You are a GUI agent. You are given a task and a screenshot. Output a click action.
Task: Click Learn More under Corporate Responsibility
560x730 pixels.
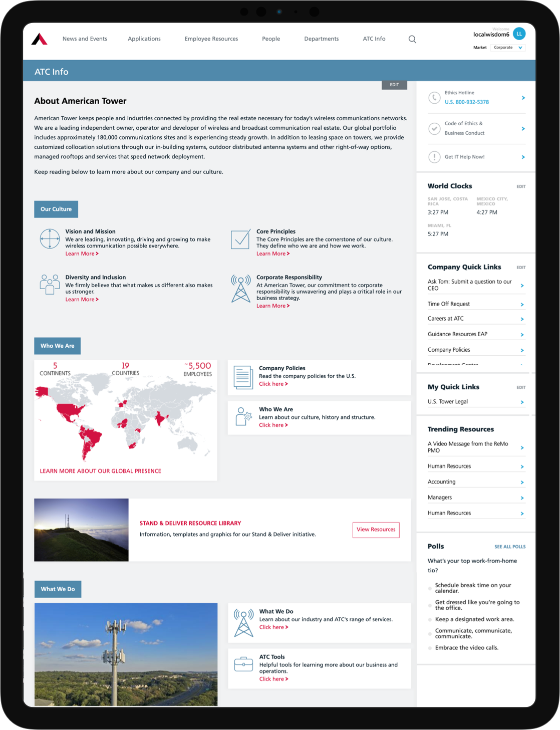coord(273,306)
